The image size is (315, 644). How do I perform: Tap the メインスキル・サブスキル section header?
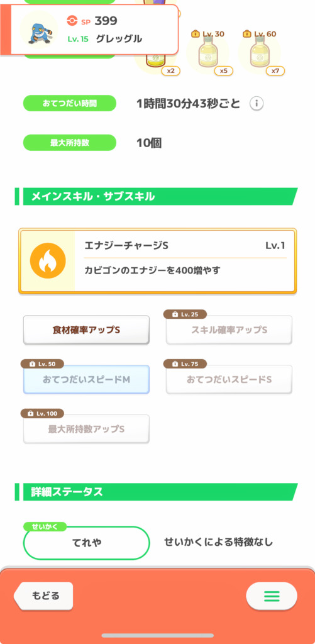coord(156,196)
